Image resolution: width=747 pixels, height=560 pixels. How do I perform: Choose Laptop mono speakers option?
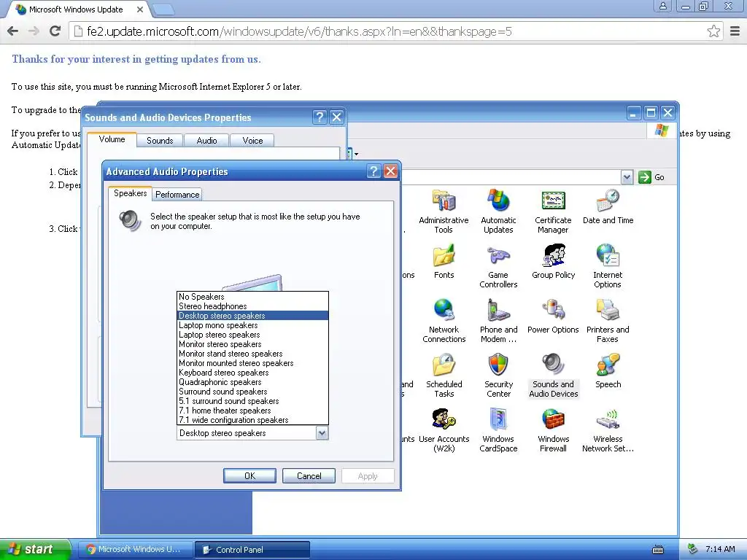click(252, 325)
